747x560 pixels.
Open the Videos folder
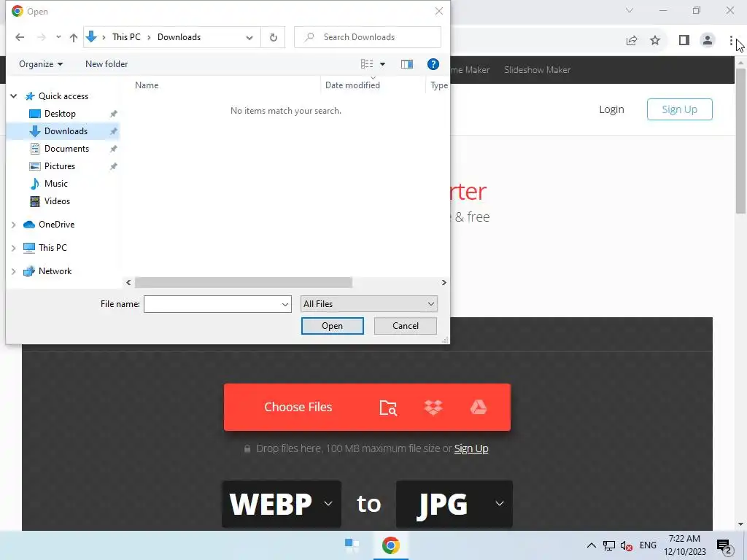57,201
